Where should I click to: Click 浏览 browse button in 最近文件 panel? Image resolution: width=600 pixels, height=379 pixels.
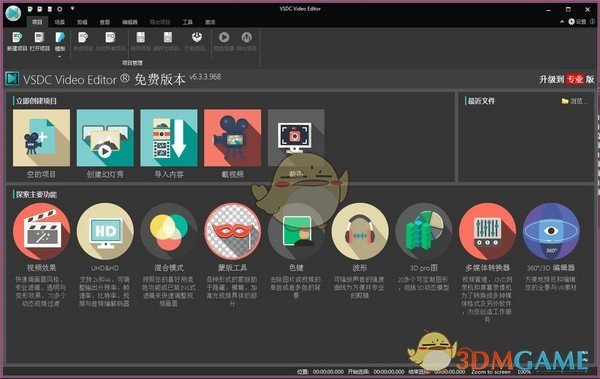coord(574,101)
